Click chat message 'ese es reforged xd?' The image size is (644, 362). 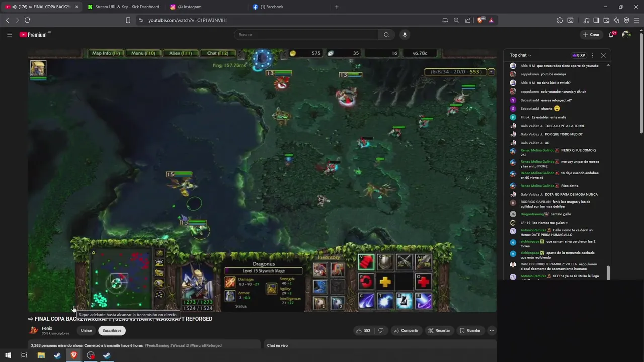(x=556, y=100)
